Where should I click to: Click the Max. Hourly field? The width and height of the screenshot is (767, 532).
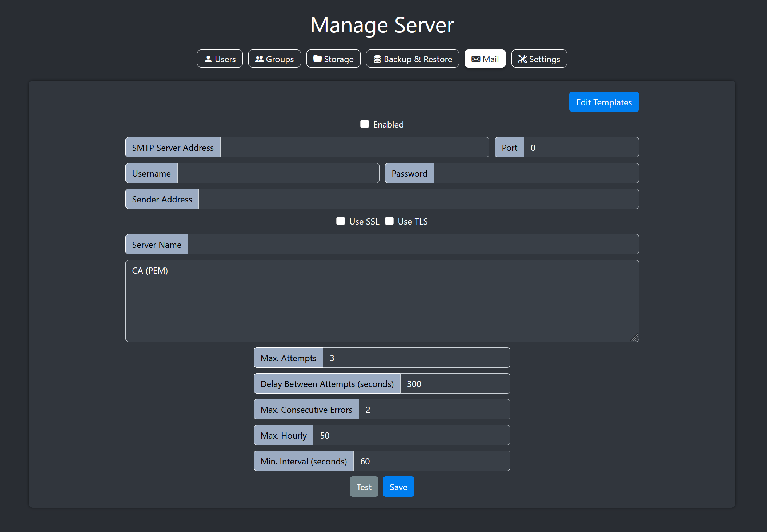(x=411, y=435)
